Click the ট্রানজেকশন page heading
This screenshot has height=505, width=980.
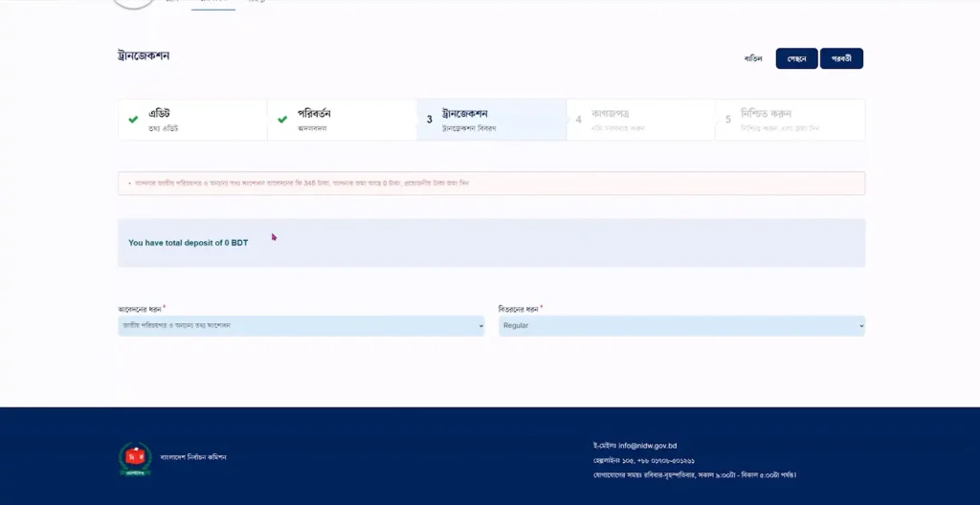[x=144, y=55]
